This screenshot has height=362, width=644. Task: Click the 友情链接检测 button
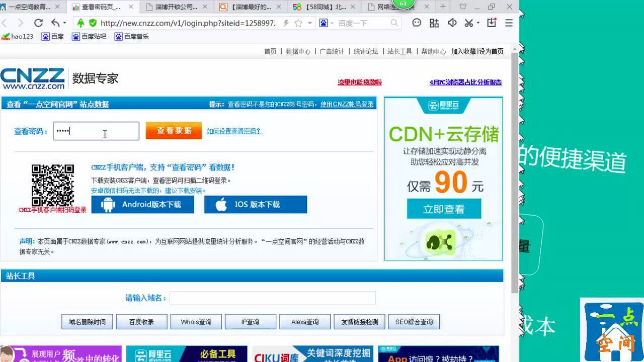pos(359,322)
